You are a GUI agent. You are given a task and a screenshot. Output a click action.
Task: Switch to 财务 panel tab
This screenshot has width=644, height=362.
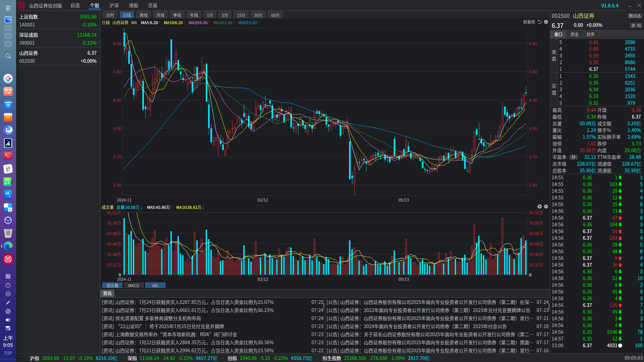[591, 34]
